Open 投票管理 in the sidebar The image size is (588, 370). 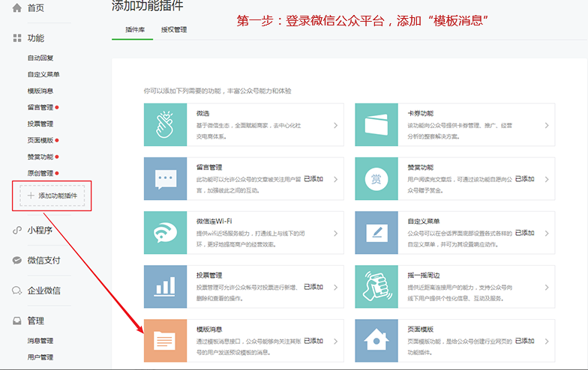(x=40, y=124)
